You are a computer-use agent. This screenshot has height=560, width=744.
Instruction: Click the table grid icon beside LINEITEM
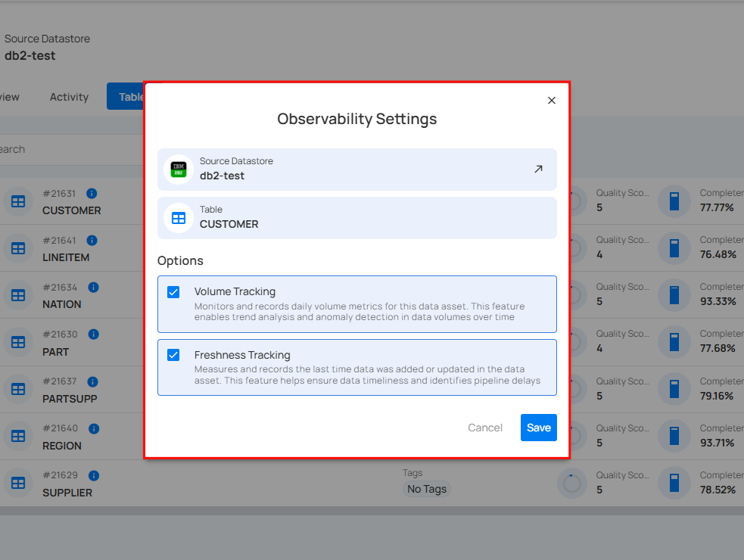point(18,248)
